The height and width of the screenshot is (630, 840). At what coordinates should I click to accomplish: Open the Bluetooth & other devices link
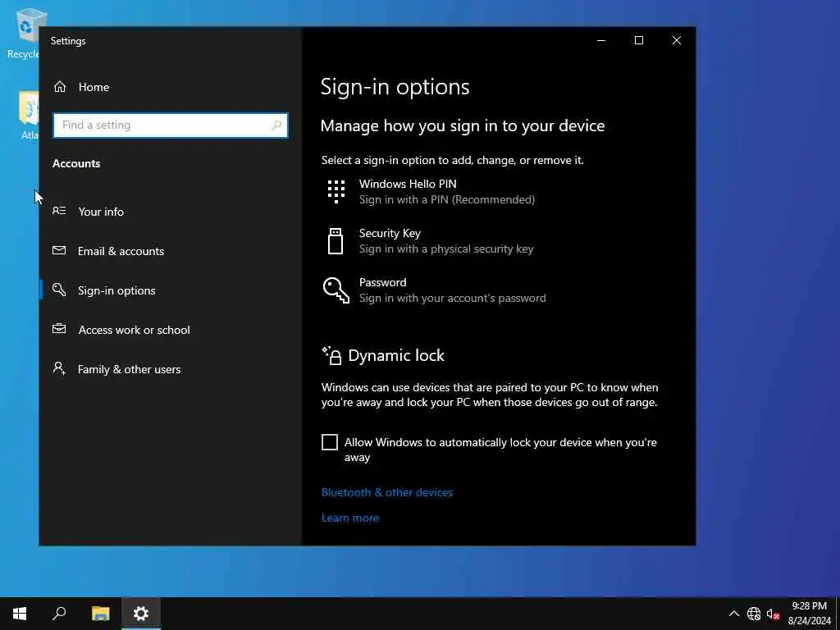click(x=387, y=492)
